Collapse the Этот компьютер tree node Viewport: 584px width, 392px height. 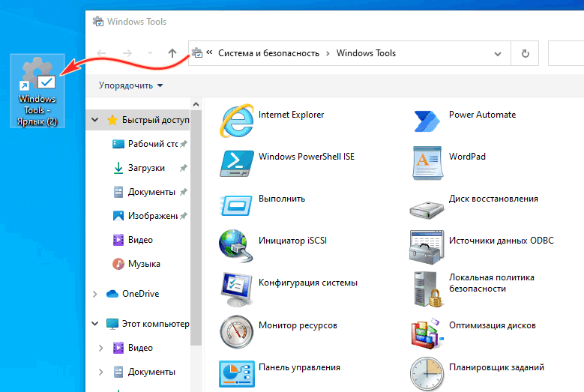point(95,324)
